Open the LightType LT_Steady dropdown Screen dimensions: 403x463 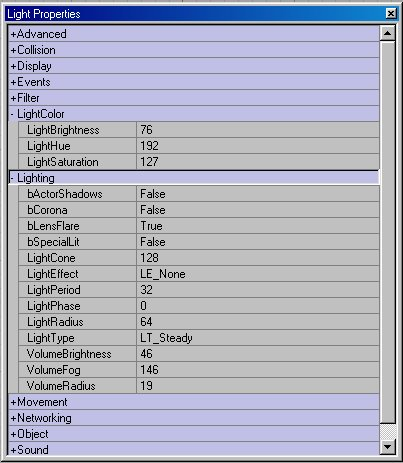coord(258,338)
